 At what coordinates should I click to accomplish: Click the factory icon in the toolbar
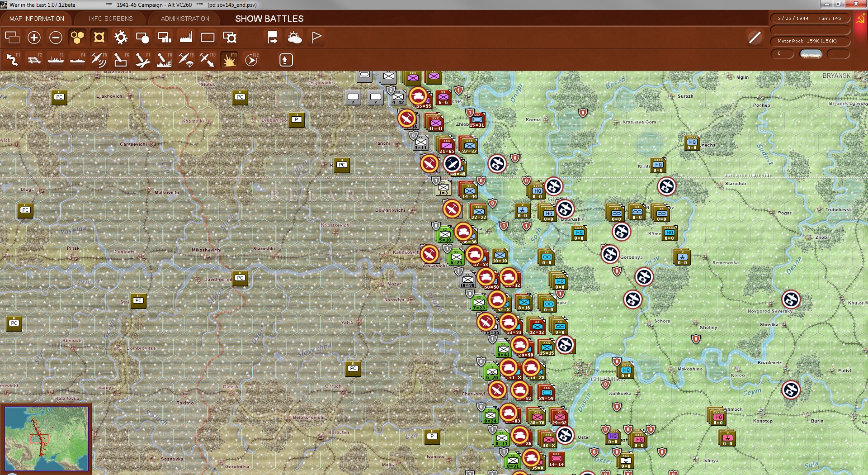point(186,37)
